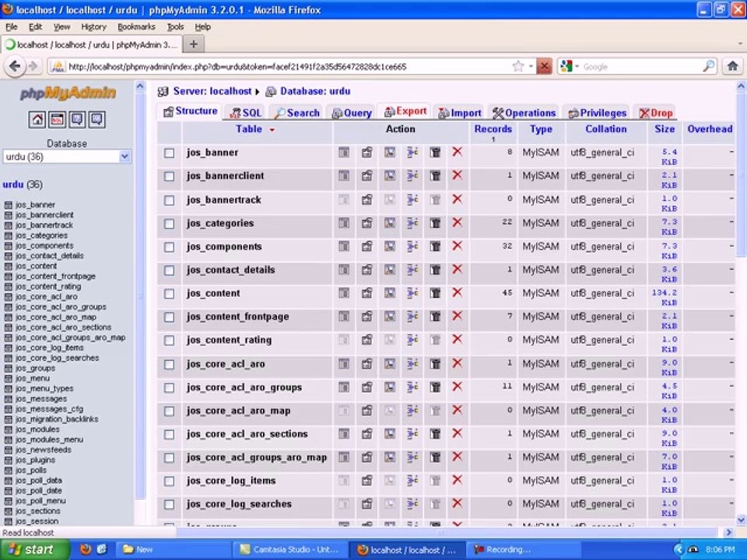Screen dimensions: 747x560
Task: Click the browser Back arrow button
Action: [x=15, y=66]
